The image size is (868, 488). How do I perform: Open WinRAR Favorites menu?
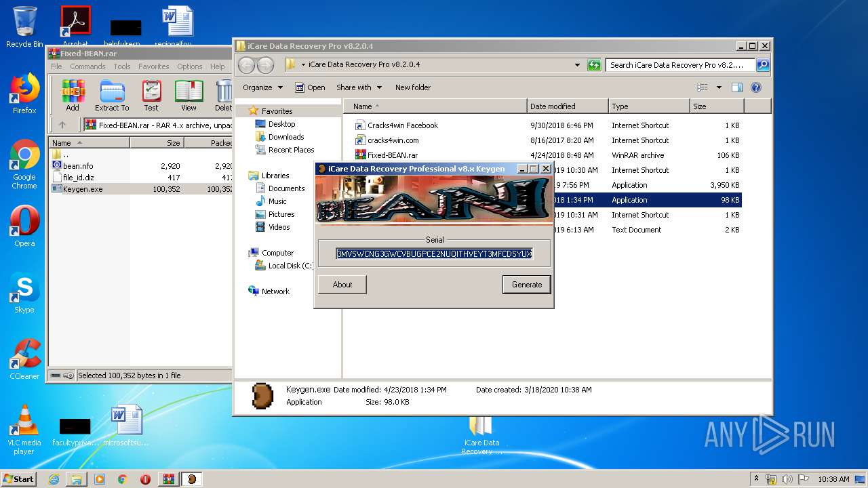154,66
